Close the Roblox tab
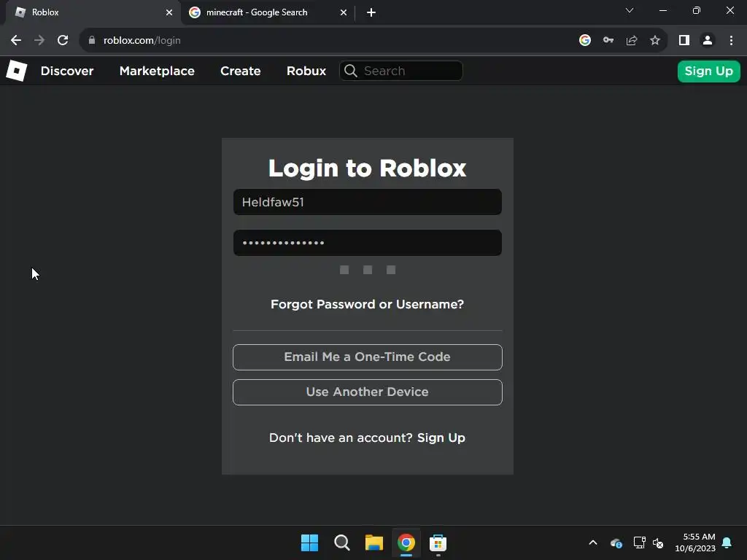The width and height of the screenshot is (747, 560). (x=169, y=12)
